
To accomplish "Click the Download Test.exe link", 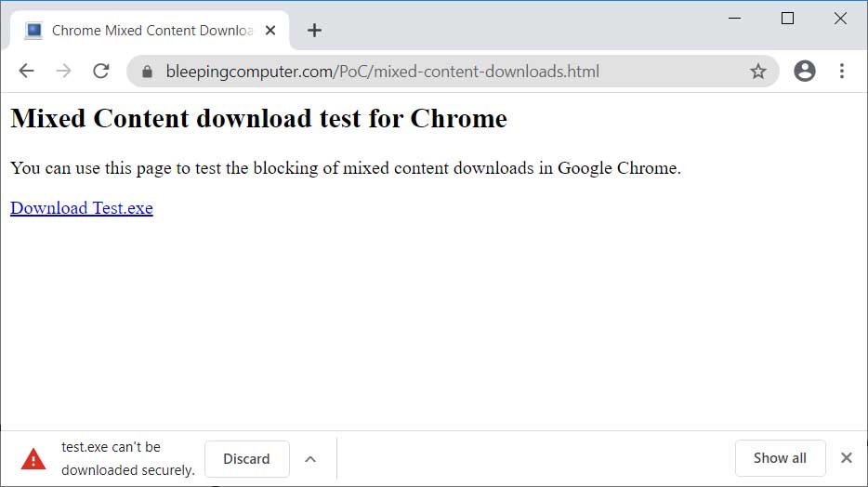I will point(82,208).
